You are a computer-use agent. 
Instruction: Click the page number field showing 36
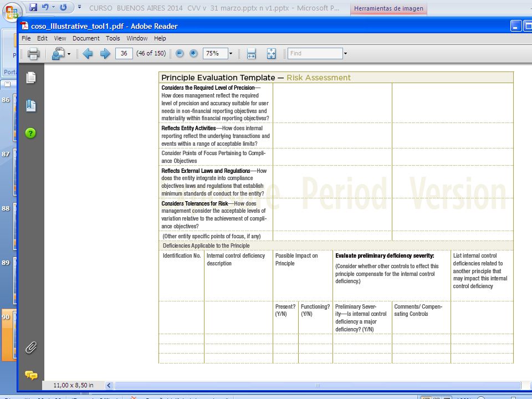coord(124,53)
